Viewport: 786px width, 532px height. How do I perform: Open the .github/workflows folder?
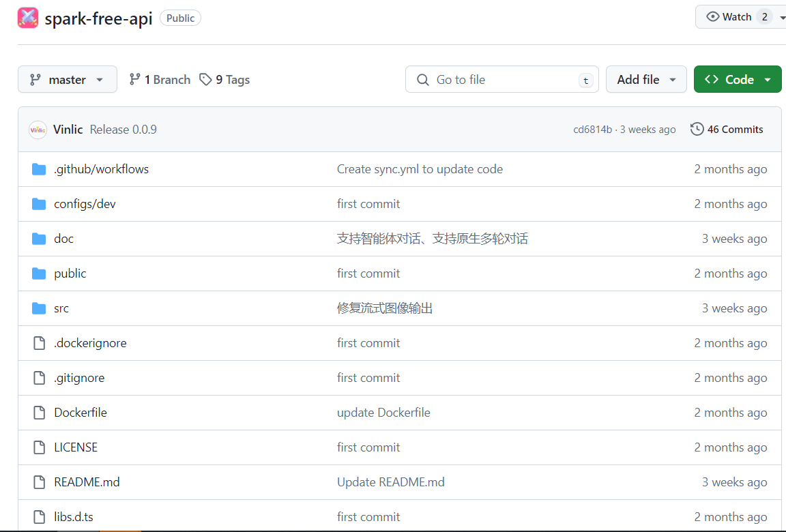click(x=101, y=168)
